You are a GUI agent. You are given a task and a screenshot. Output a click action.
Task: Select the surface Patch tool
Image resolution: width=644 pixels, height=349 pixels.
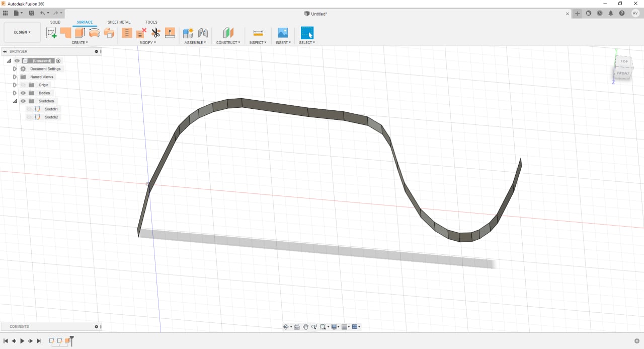coord(65,33)
